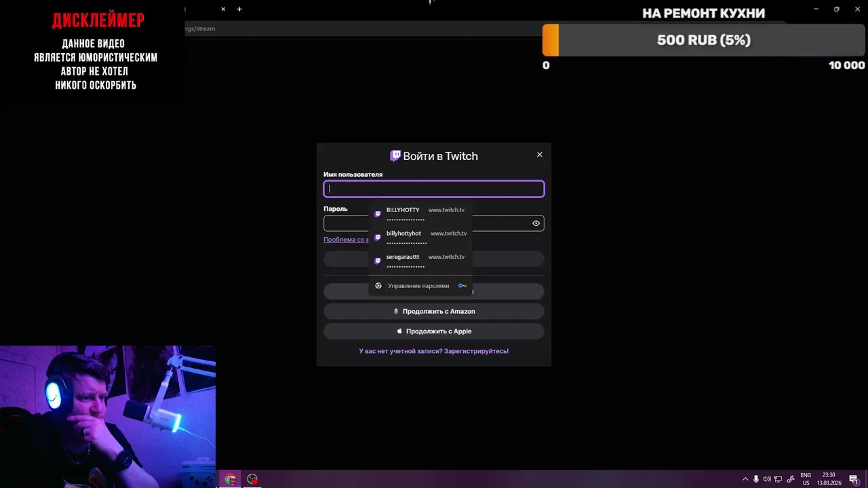Minimize the browser window

pos(816,9)
